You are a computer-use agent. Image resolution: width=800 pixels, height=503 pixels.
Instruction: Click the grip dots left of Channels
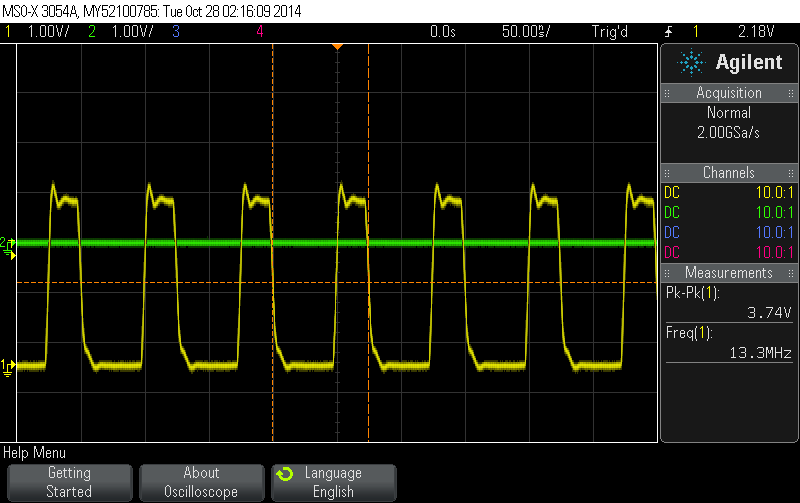point(667,173)
